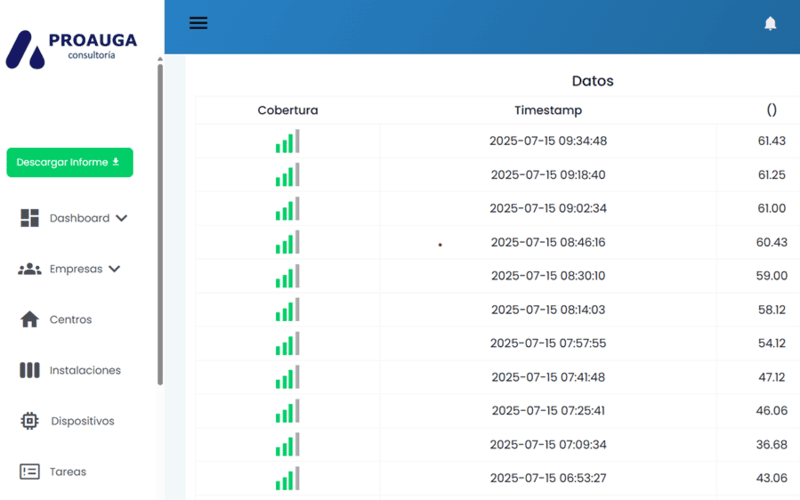
Task: Click the notifications bell icon
Action: [x=770, y=23]
